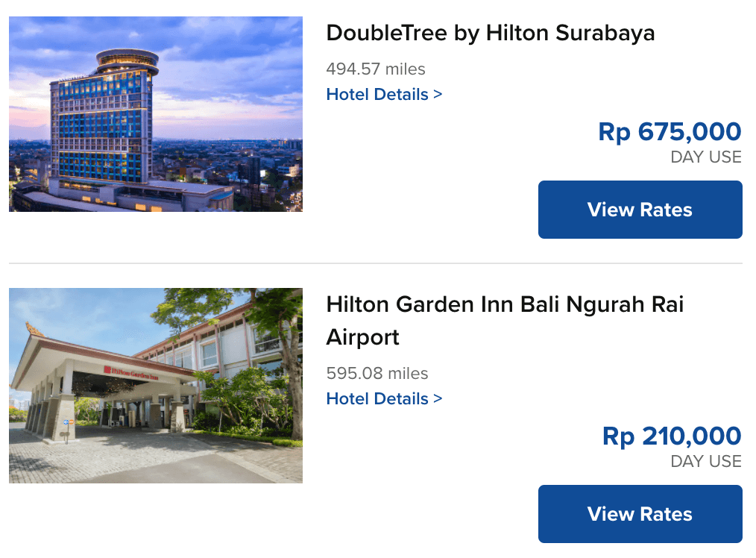Click the Rp 675,000 price
The image size is (756, 558).
click(x=670, y=131)
